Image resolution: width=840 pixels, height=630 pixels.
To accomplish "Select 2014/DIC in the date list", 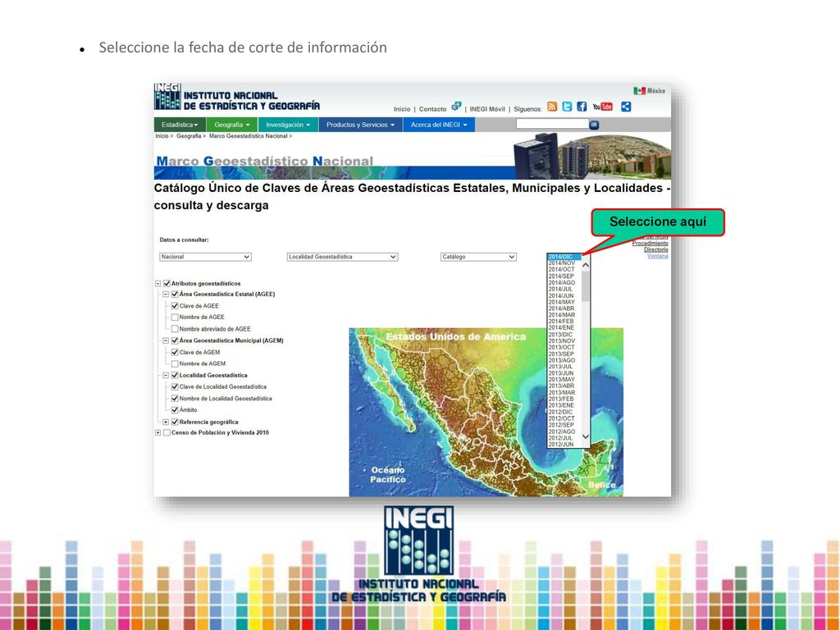I will 564,257.
